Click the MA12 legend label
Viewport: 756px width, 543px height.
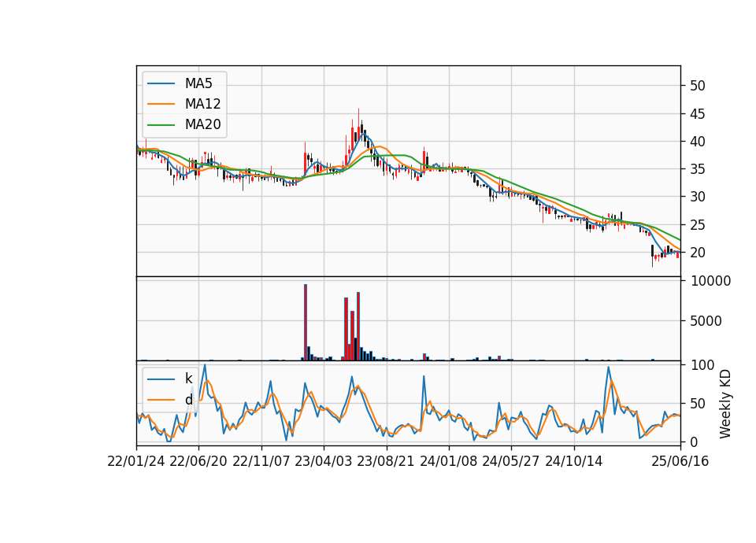tap(202, 104)
